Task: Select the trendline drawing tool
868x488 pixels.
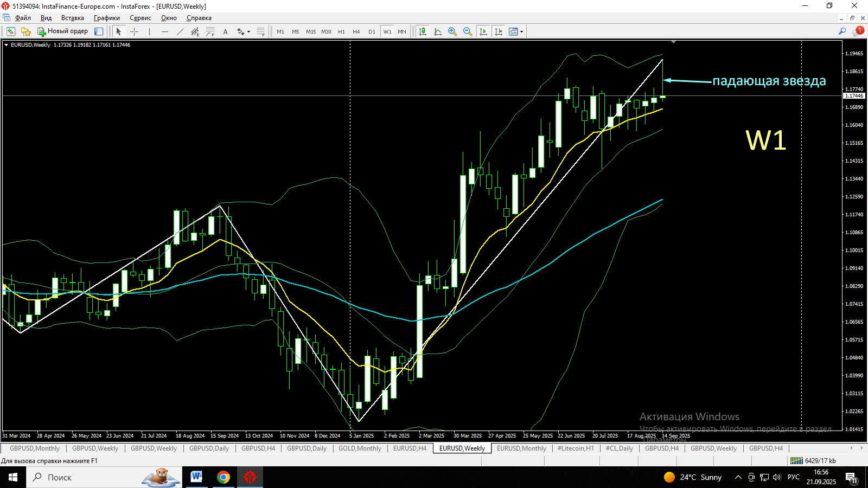Action: (x=180, y=31)
